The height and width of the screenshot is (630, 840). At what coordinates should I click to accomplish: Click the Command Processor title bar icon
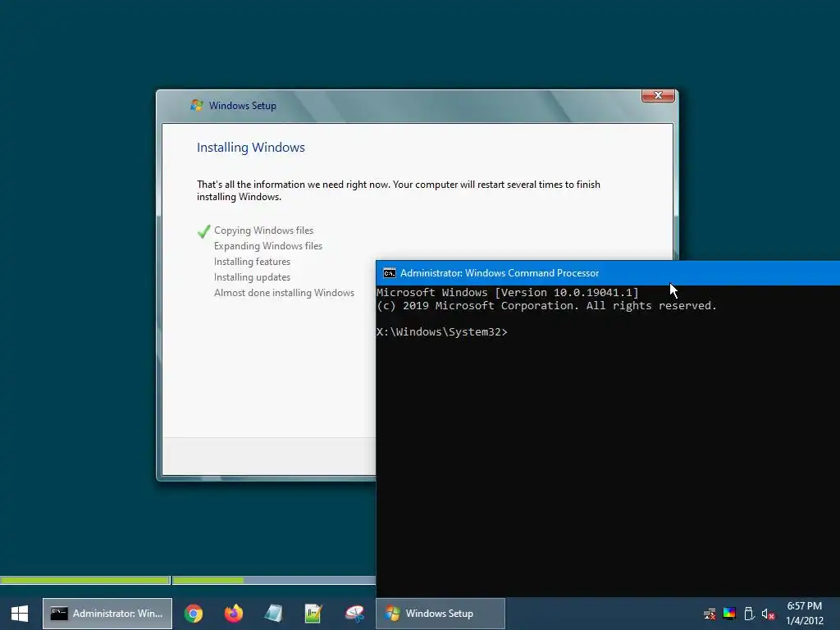click(390, 273)
